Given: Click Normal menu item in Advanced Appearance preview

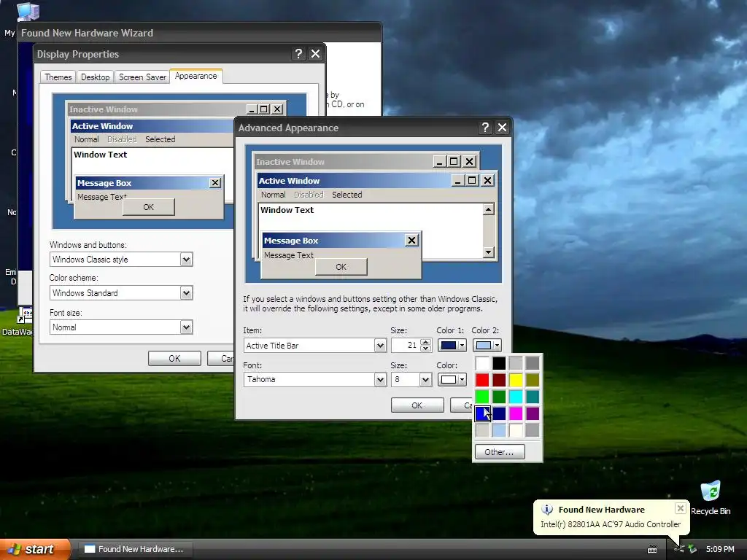Looking at the screenshot, I should pos(273,195).
